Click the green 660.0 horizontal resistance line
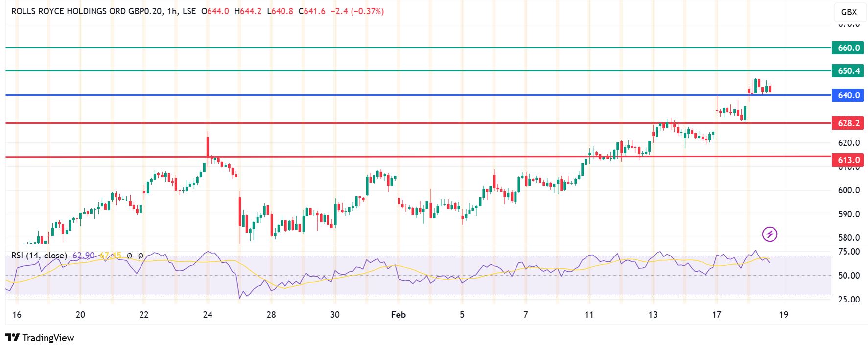 pyautogui.click(x=419, y=48)
